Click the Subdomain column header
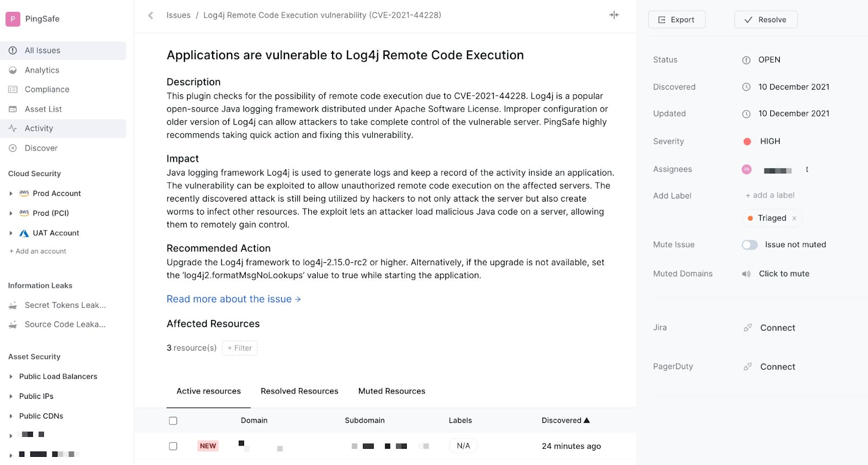The width and height of the screenshot is (868, 465). point(365,421)
